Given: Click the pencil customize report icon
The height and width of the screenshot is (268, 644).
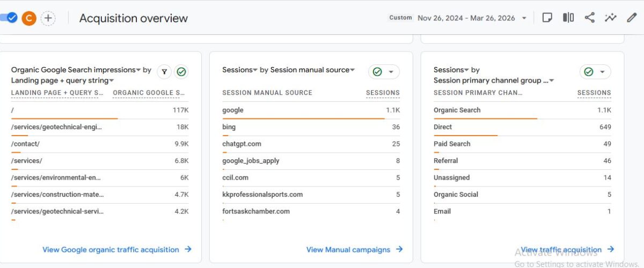Looking at the screenshot, I should 632,18.
